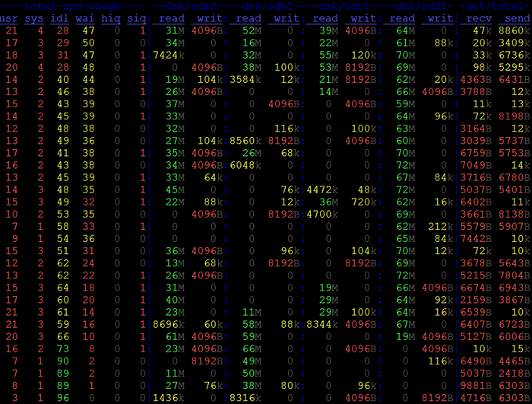
Task: Click the 'sys' column header
Action: 34,18
